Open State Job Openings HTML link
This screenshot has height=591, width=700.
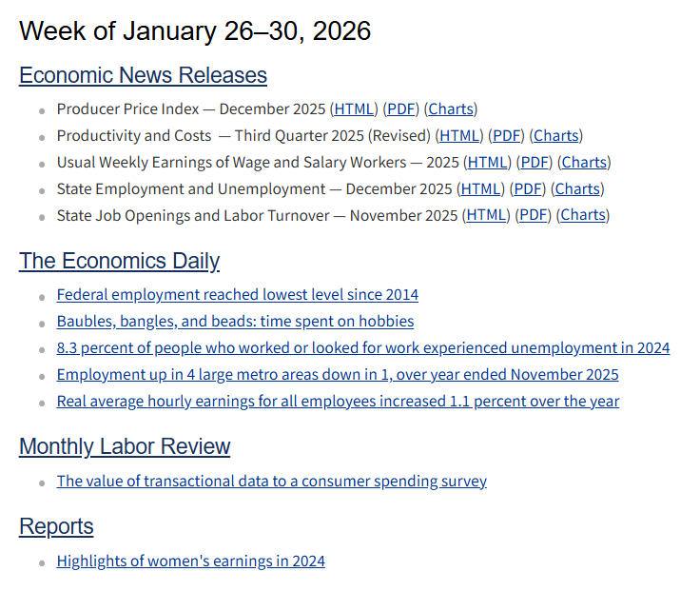(487, 216)
